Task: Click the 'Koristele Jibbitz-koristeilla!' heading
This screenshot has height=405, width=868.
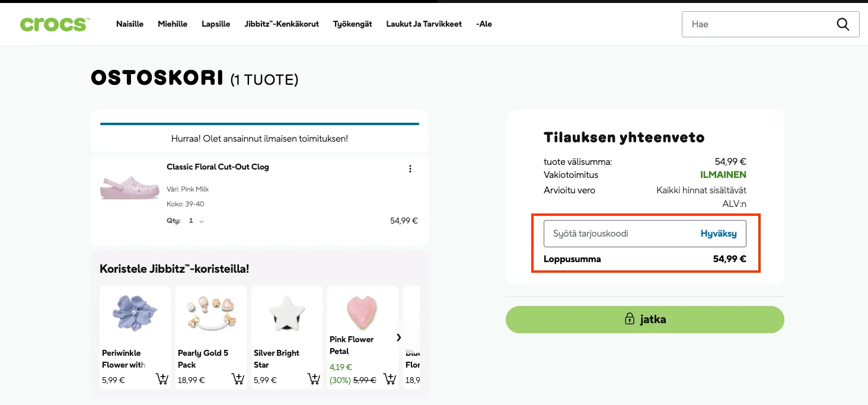Action: point(174,269)
